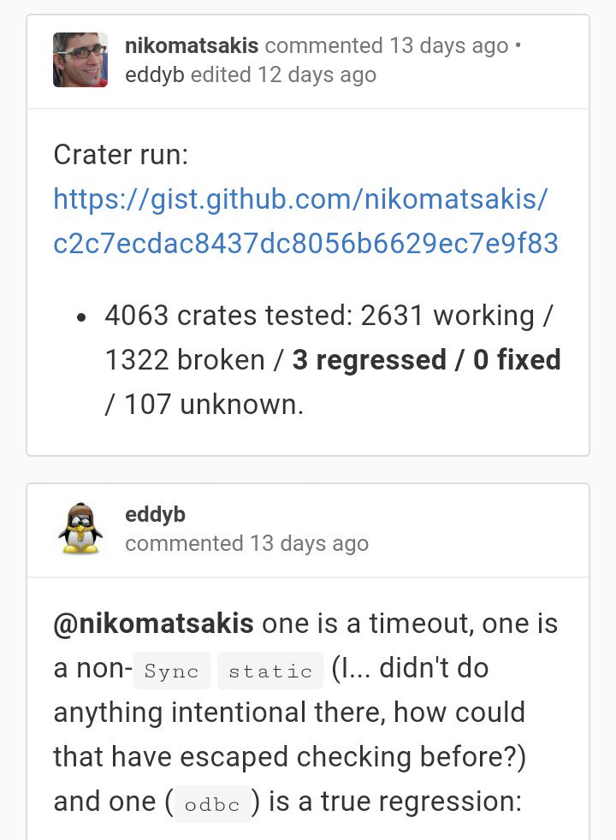Click the bullet point of the crates list
Image resolution: width=616 pixels, height=840 pixels.
[x=82, y=317]
